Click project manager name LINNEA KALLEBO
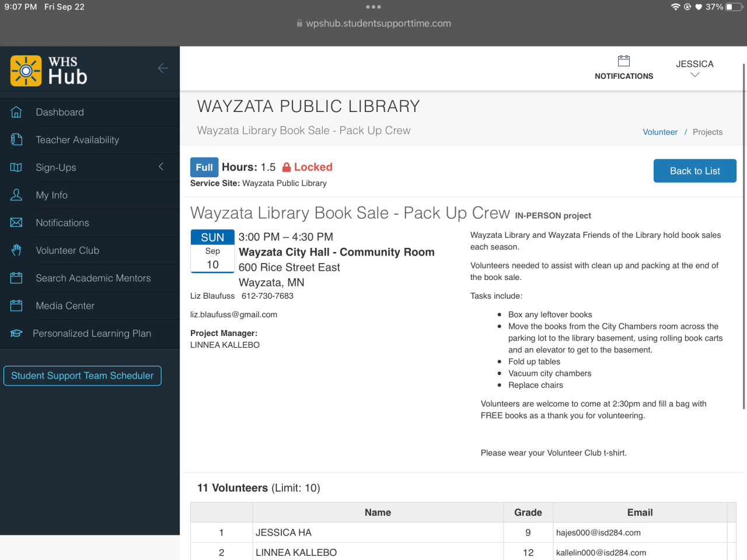 point(225,345)
